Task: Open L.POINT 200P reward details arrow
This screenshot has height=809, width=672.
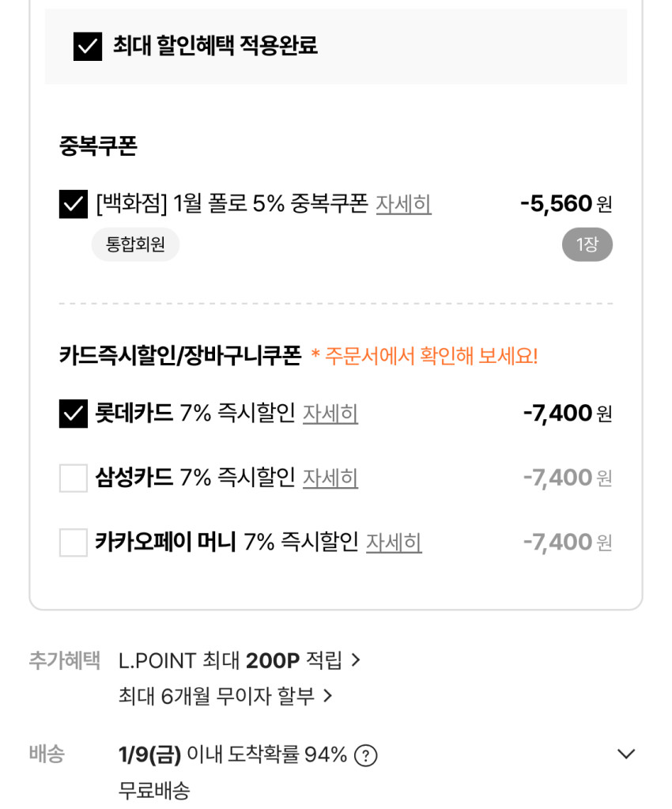Action: tap(356, 660)
